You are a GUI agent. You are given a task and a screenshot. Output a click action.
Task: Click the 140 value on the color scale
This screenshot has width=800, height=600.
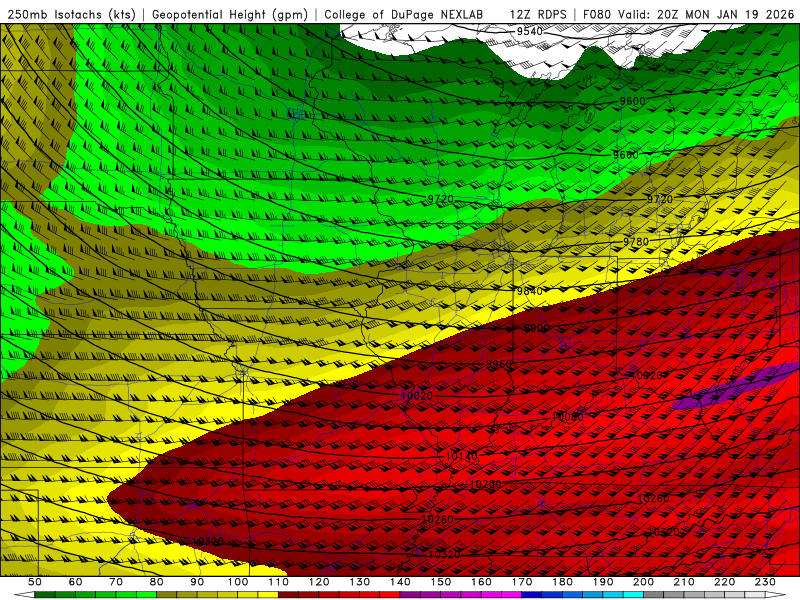[400, 582]
